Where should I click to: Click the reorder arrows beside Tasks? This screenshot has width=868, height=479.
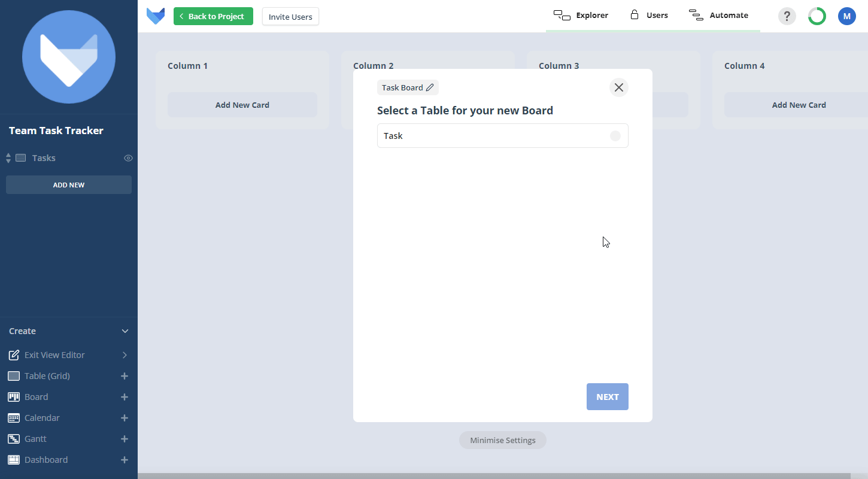point(8,158)
